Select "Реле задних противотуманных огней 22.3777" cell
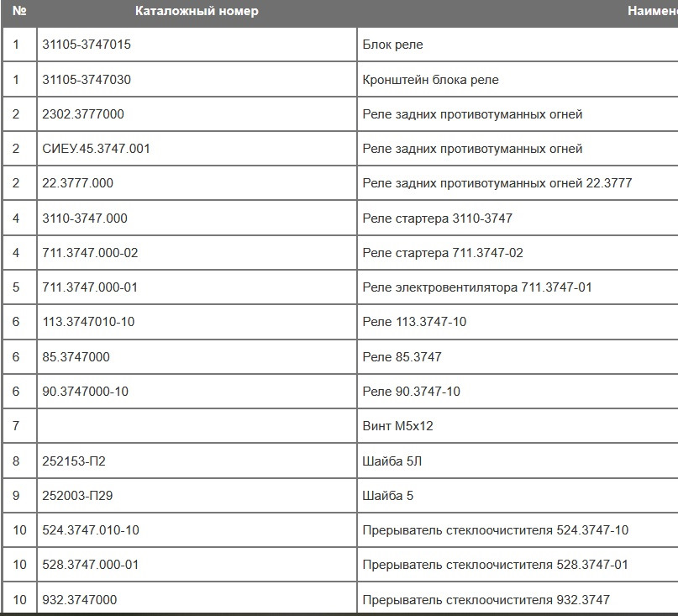This screenshot has height=616, width=678. coord(497,183)
